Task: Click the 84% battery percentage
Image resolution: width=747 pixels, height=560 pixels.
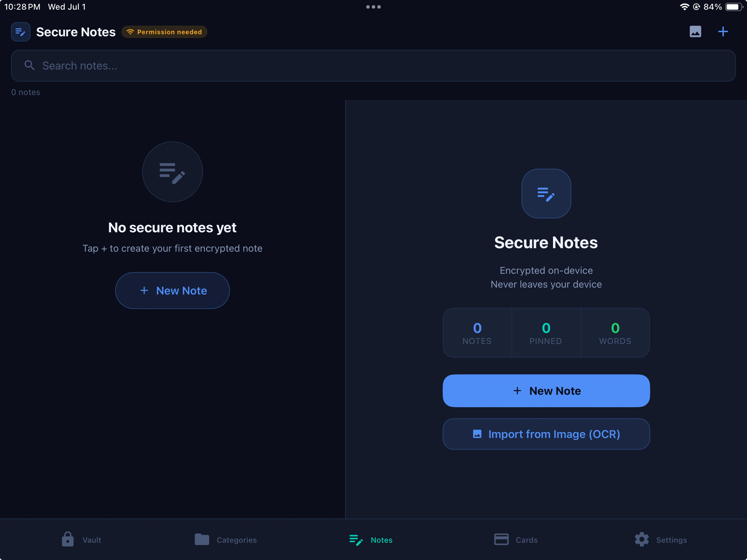Action: point(713,7)
